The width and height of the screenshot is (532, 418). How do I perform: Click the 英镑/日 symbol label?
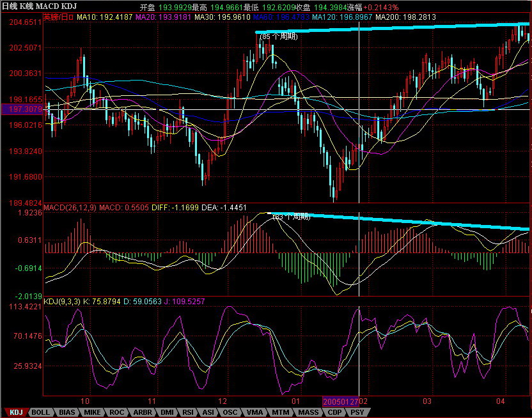pyautogui.click(x=58, y=17)
